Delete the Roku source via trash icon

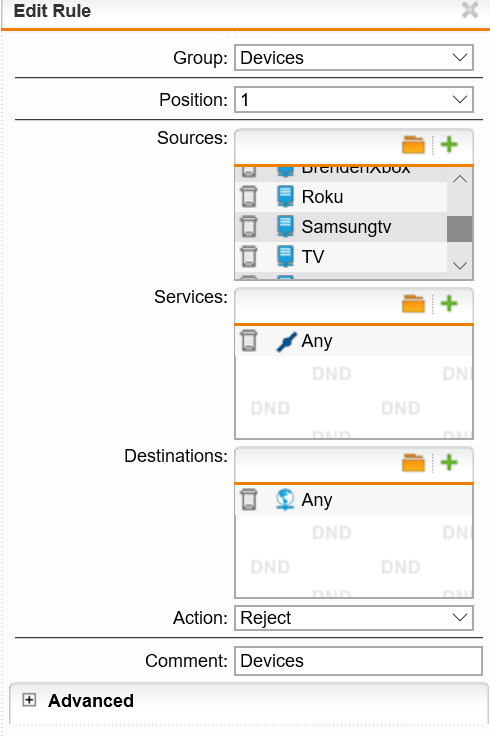[x=249, y=197]
